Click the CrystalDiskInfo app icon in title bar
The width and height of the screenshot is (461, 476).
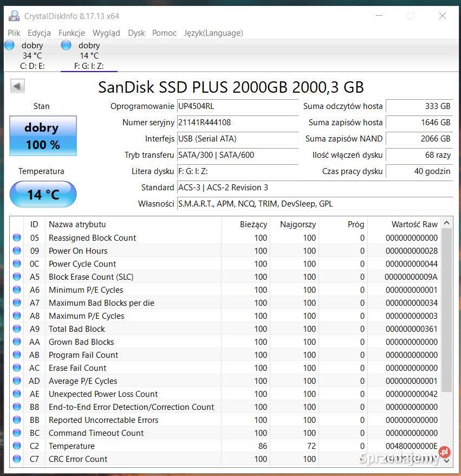pyautogui.click(x=14, y=16)
